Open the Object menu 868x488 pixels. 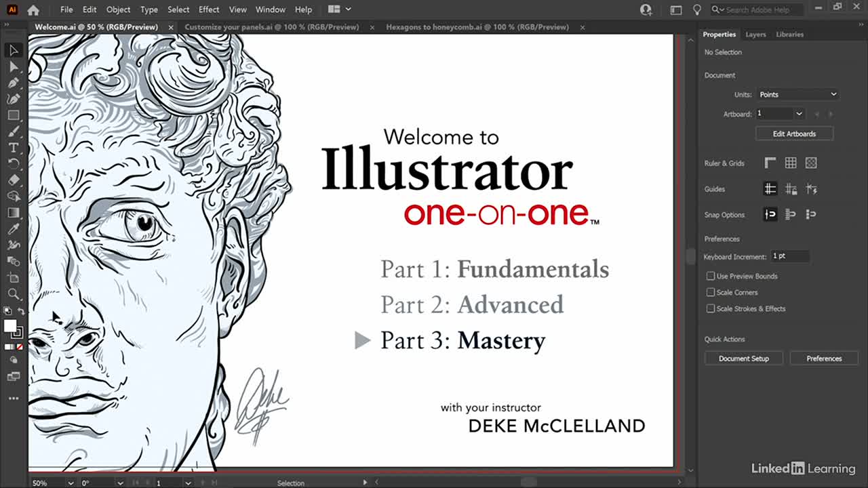click(118, 9)
